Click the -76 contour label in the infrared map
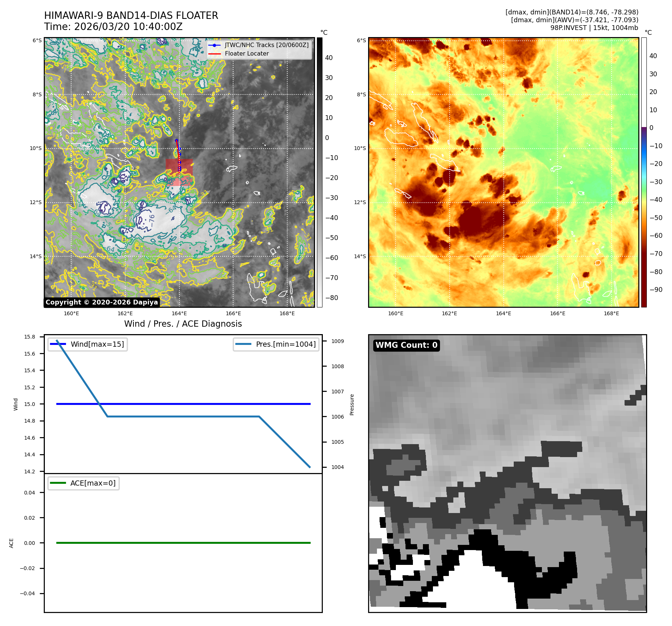Screen dimensions: 672x626 (x=152, y=220)
